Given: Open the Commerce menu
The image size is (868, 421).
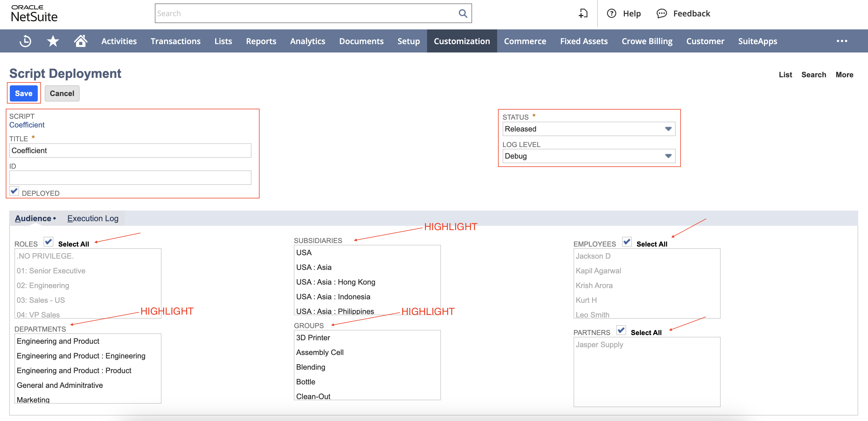Looking at the screenshot, I should point(525,41).
